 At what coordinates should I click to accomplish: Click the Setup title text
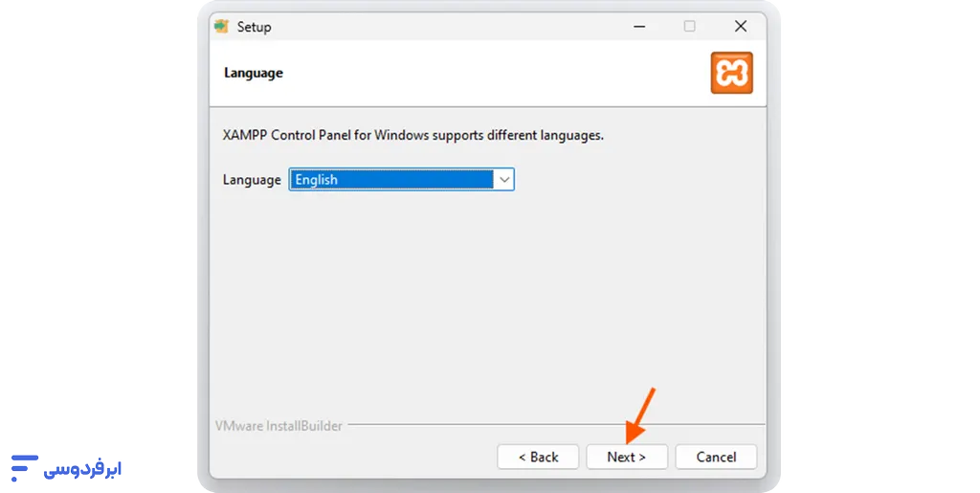click(x=254, y=27)
